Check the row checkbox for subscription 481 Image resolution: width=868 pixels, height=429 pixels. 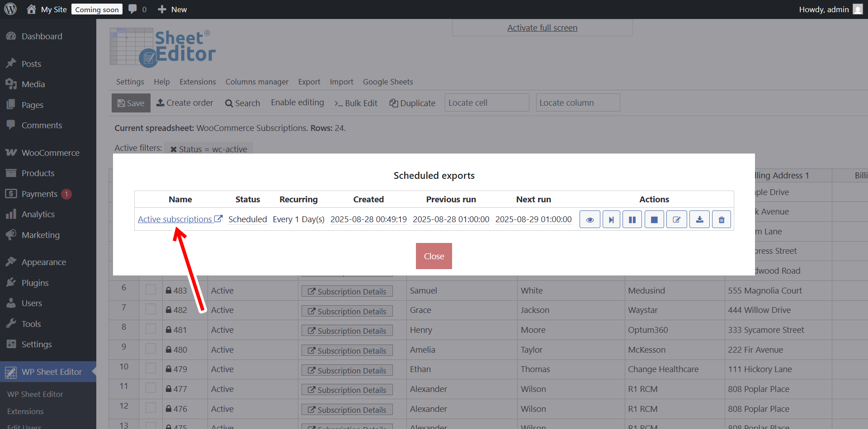coord(151,329)
